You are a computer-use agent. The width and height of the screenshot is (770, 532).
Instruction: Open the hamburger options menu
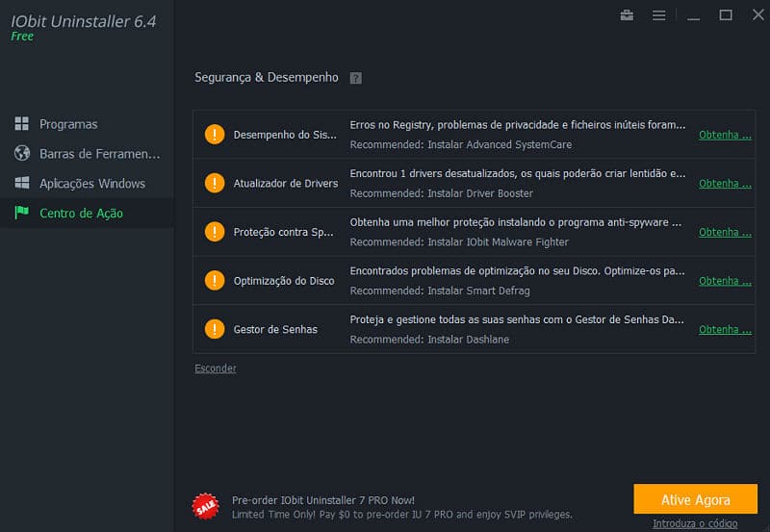[x=658, y=15]
